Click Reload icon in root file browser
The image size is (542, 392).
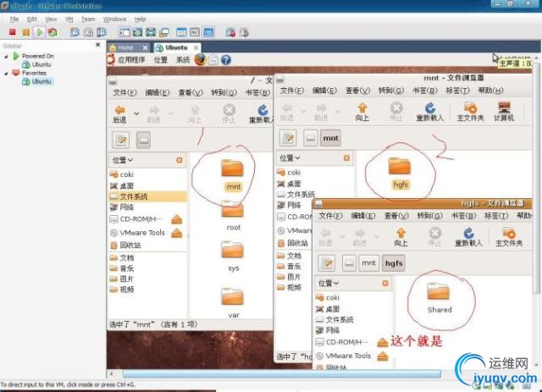tap(262, 113)
